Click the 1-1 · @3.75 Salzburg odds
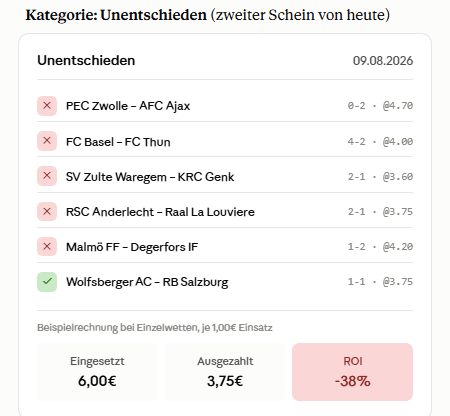The image size is (450, 416). click(x=380, y=282)
